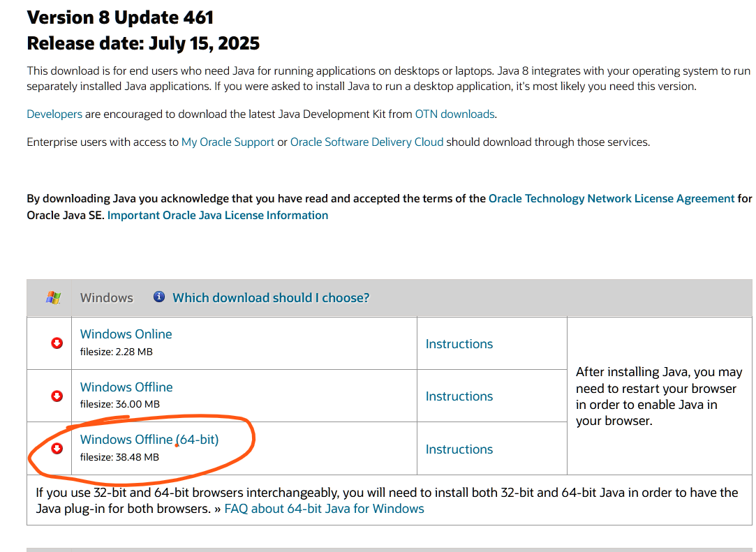Download the Windows Online installer link
756x552 pixels.
[126, 334]
